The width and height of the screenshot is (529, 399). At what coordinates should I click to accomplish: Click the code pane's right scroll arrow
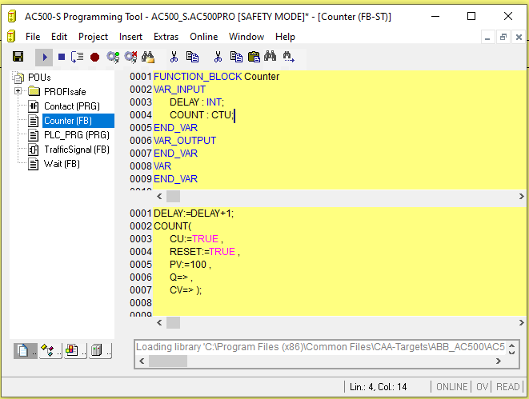tap(521, 323)
